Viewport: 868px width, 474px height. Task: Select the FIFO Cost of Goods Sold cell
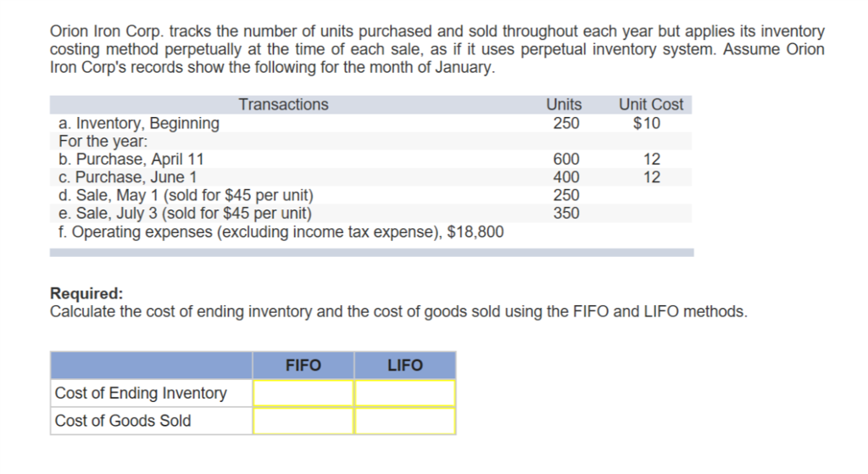pyautogui.click(x=303, y=421)
